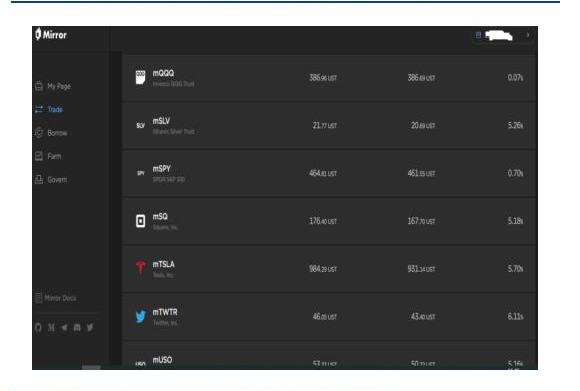Click the Twitter icon in sidebar footer
Screen dimensions: 580x391
tap(90, 327)
